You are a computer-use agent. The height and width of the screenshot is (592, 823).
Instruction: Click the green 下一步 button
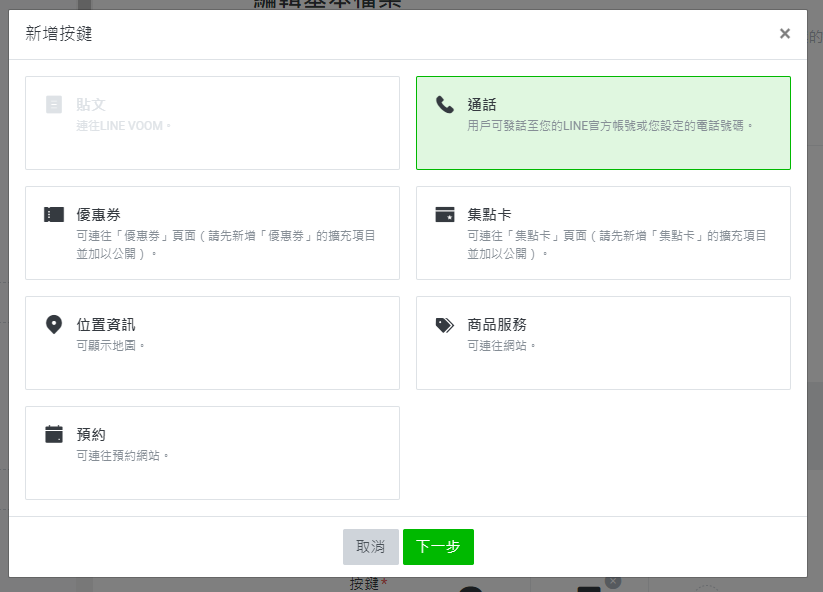(x=438, y=547)
